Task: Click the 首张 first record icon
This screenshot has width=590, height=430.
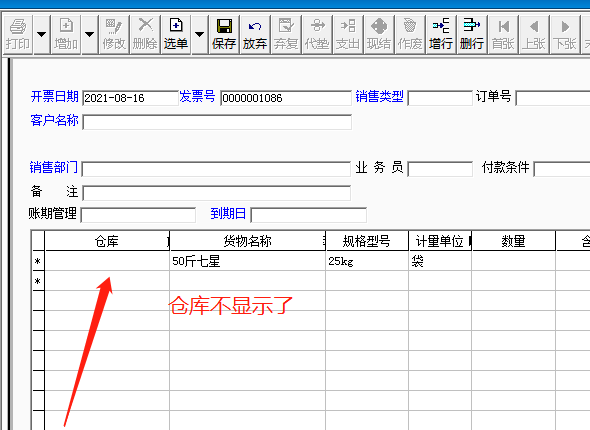Action: click(503, 26)
